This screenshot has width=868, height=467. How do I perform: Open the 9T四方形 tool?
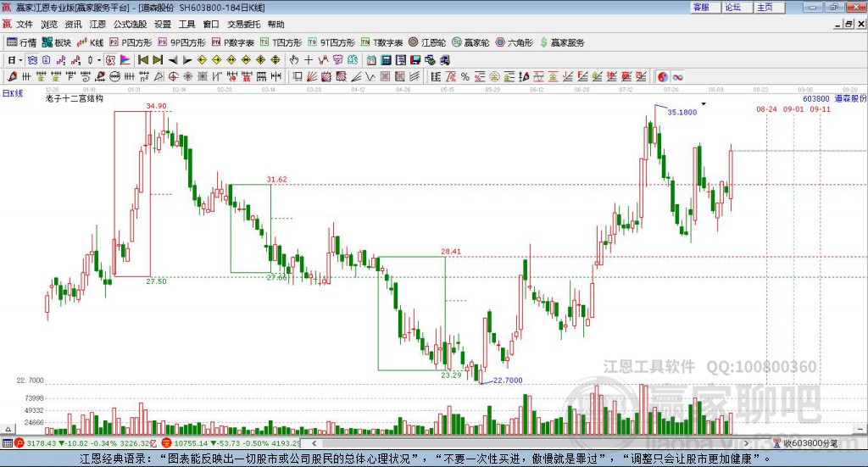pyautogui.click(x=331, y=42)
